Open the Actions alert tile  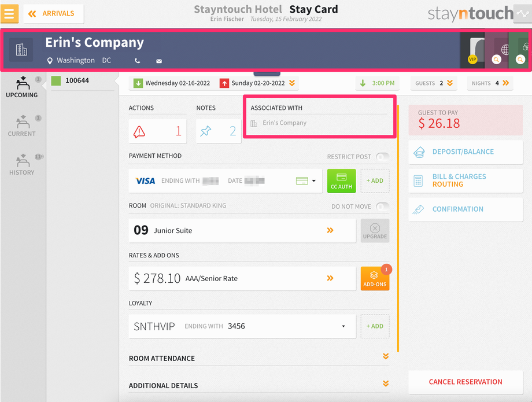[x=157, y=131]
